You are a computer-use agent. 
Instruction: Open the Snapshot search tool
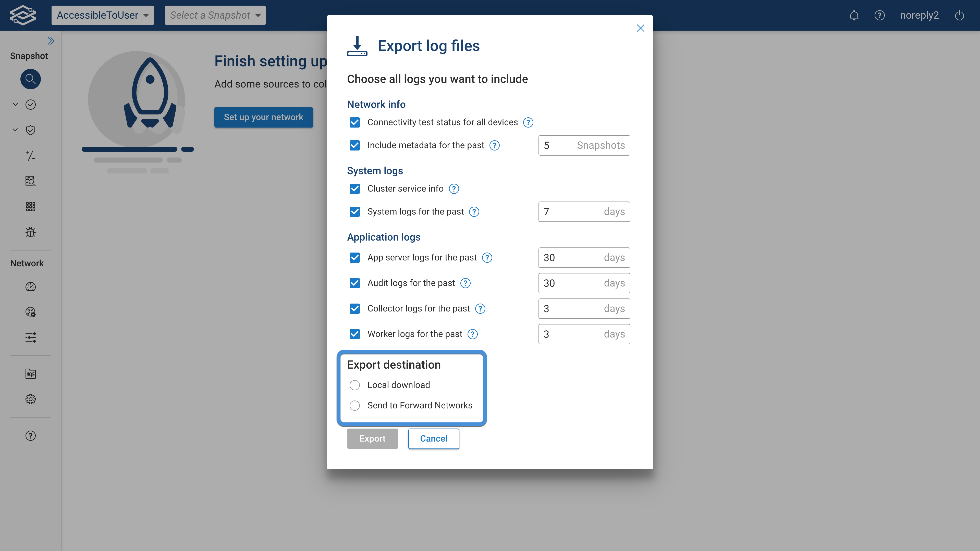[x=30, y=79]
